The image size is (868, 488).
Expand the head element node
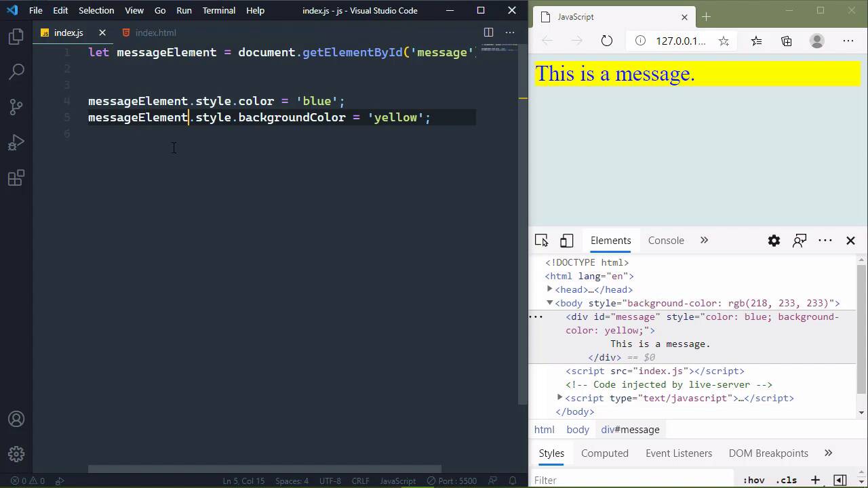[x=550, y=289]
